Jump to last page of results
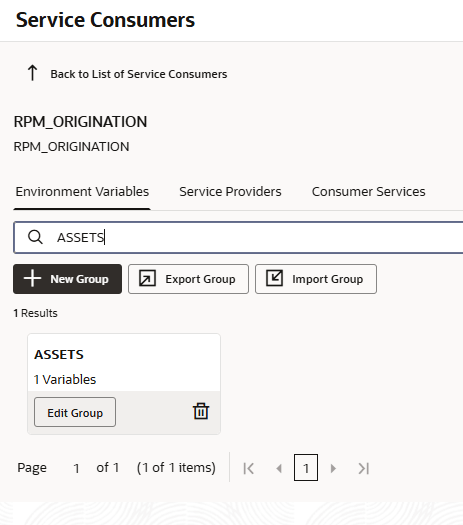Screen dimensions: 463x525 pyautogui.click(x=364, y=468)
